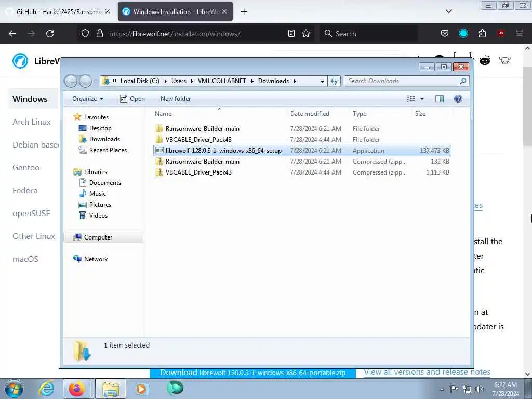The height and width of the screenshot is (399, 532).
Task: Open View all versions and release notes
Action: point(427,372)
